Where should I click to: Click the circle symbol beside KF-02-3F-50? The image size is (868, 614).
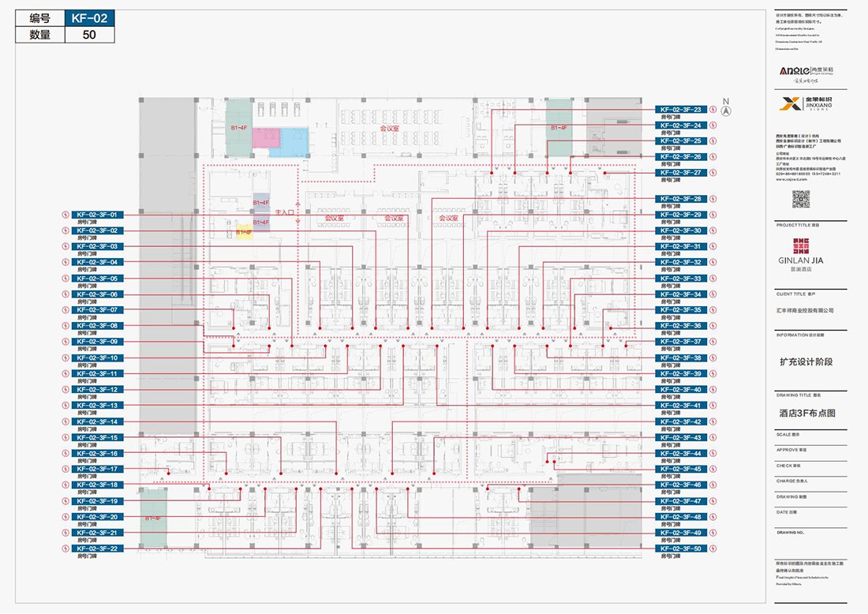click(x=714, y=548)
